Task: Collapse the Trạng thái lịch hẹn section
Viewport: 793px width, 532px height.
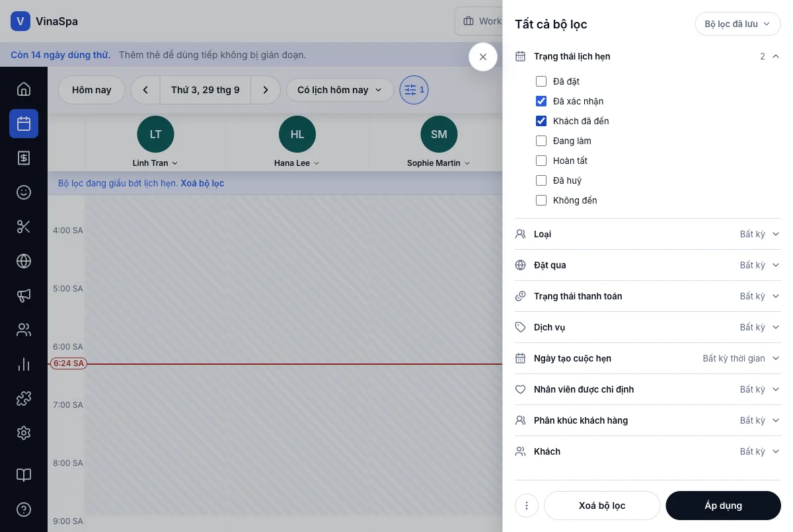Action: (x=648, y=56)
